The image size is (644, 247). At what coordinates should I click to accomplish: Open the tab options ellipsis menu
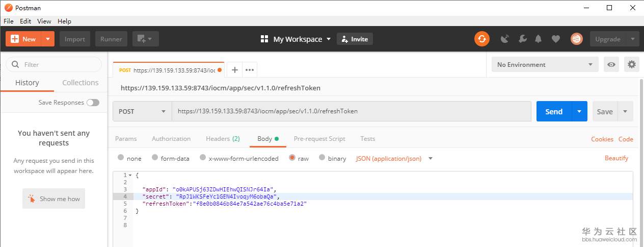click(x=249, y=70)
